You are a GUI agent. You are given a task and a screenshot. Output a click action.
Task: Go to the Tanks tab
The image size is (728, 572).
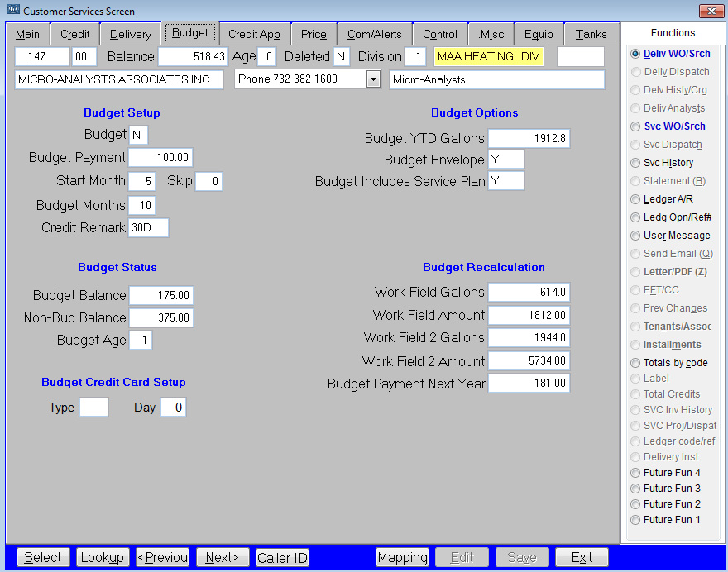click(591, 34)
